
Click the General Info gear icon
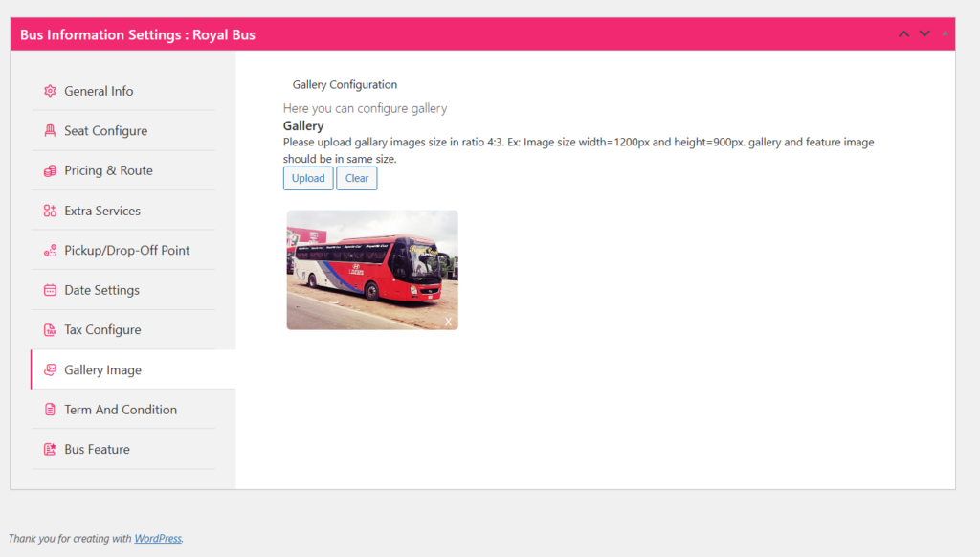click(x=50, y=91)
